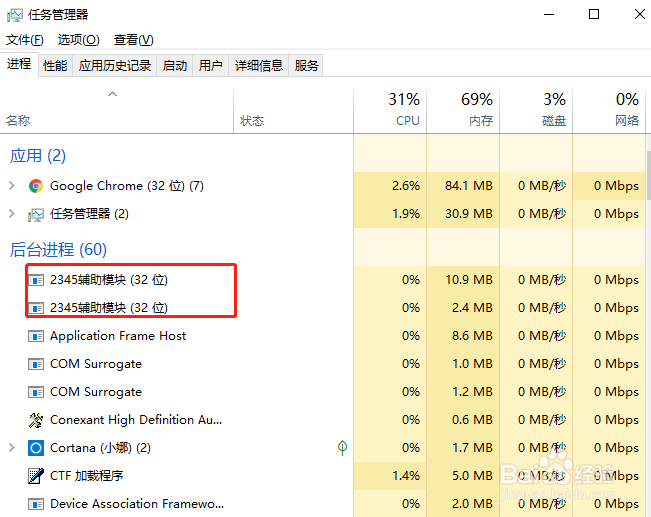Screen dimensions: 651x517
Task: Expand the Google Chrome process group
Action: [x=12, y=186]
